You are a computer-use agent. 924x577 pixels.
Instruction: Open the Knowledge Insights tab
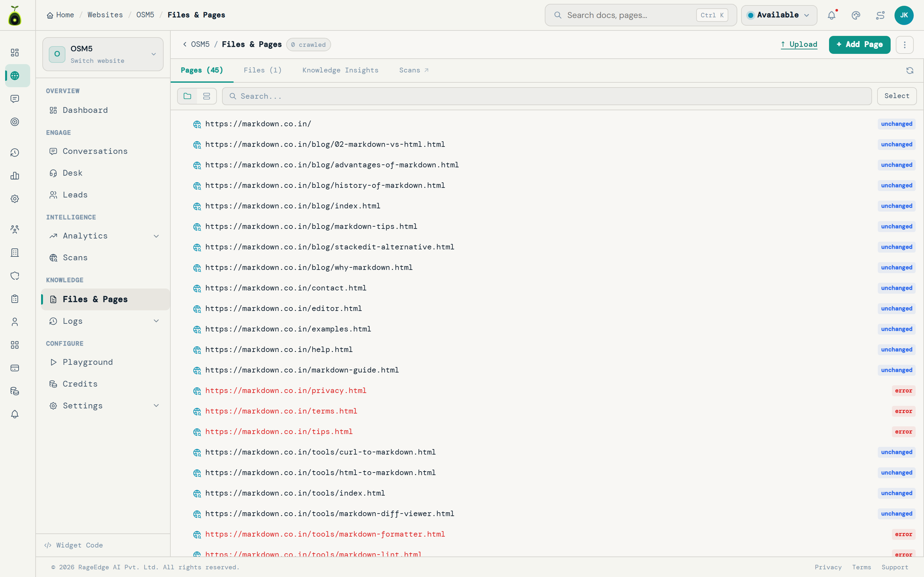(x=340, y=70)
